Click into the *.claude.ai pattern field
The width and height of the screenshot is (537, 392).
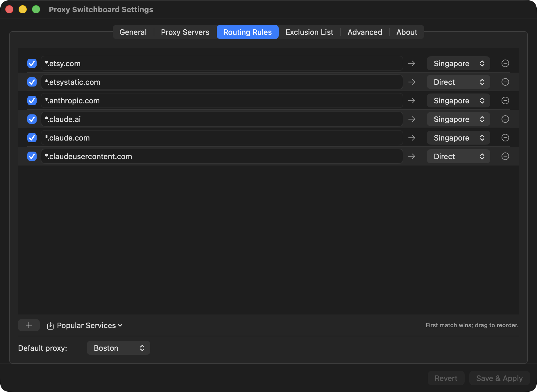click(x=222, y=119)
